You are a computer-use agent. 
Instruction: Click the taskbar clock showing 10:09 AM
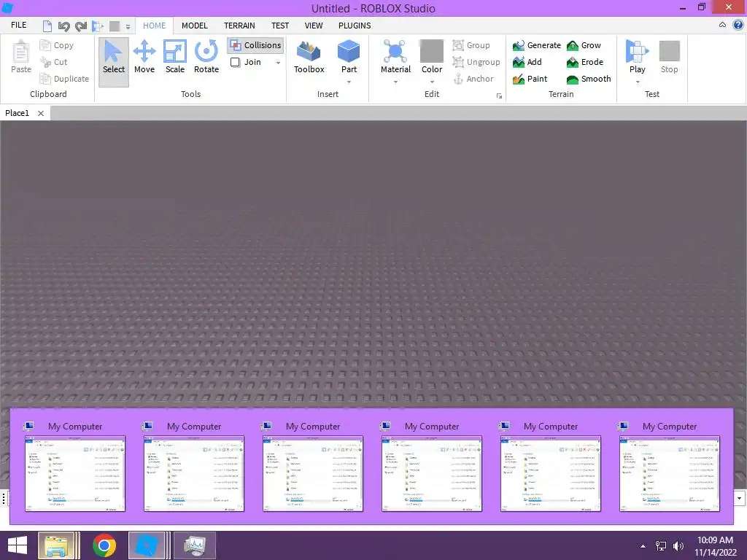pyautogui.click(x=715, y=546)
